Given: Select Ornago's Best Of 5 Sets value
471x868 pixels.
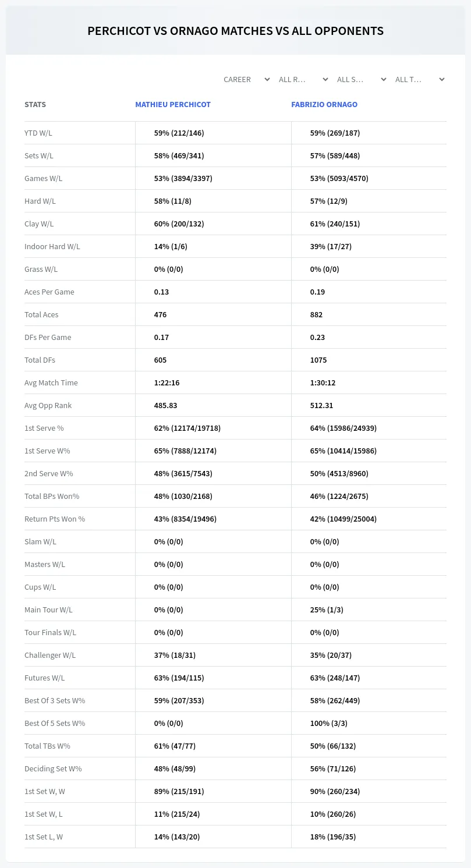Looking at the screenshot, I should [x=331, y=723].
